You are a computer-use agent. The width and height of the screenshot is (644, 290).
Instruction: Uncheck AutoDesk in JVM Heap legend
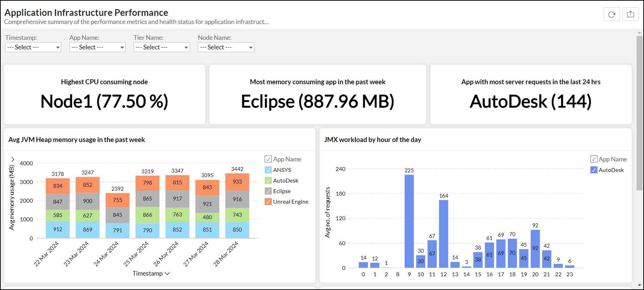coord(268,180)
